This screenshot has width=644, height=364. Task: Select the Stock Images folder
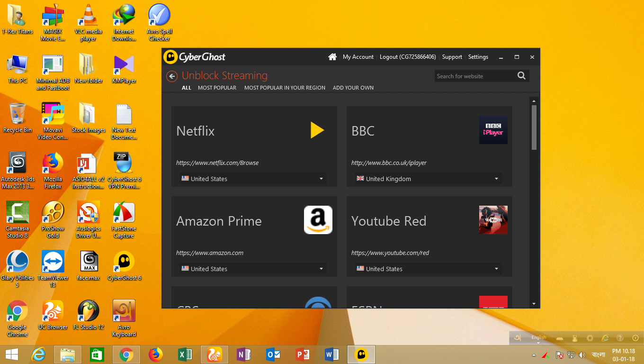(x=89, y=118)
